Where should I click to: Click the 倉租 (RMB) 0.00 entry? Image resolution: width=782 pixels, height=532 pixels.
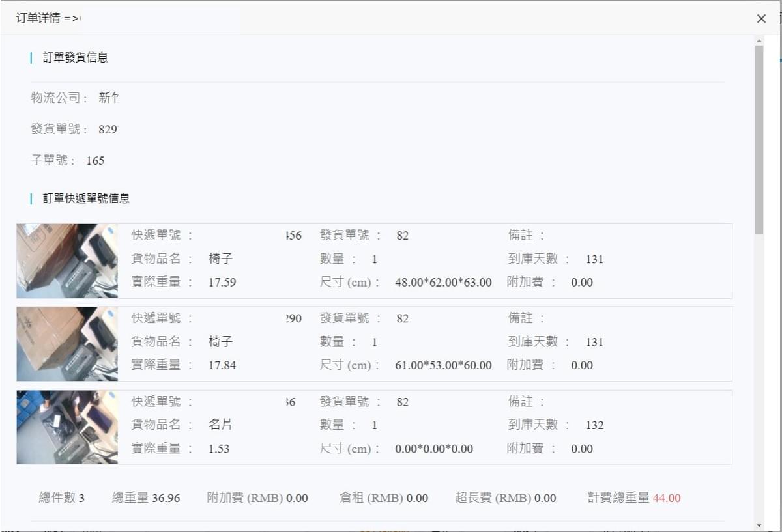tap(384, 498)
